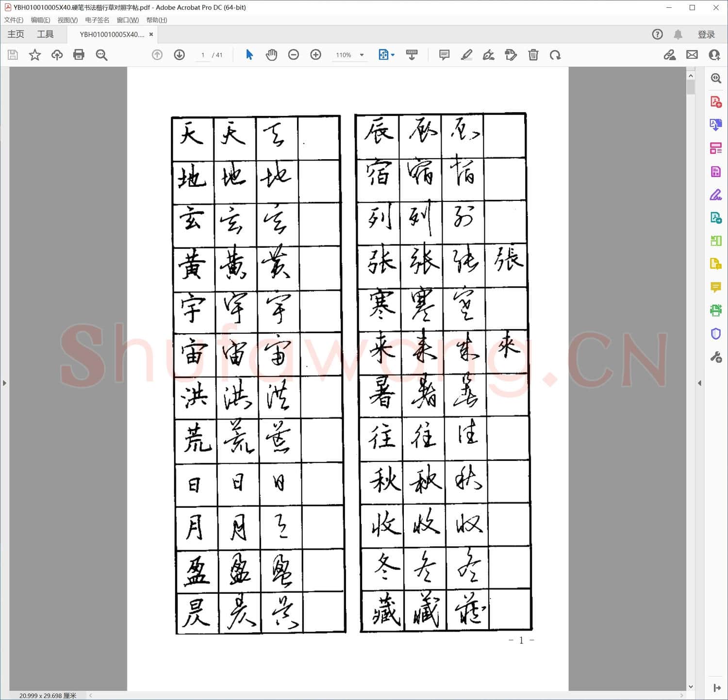
Task: Open the help question mark
Action: point(657,34)
